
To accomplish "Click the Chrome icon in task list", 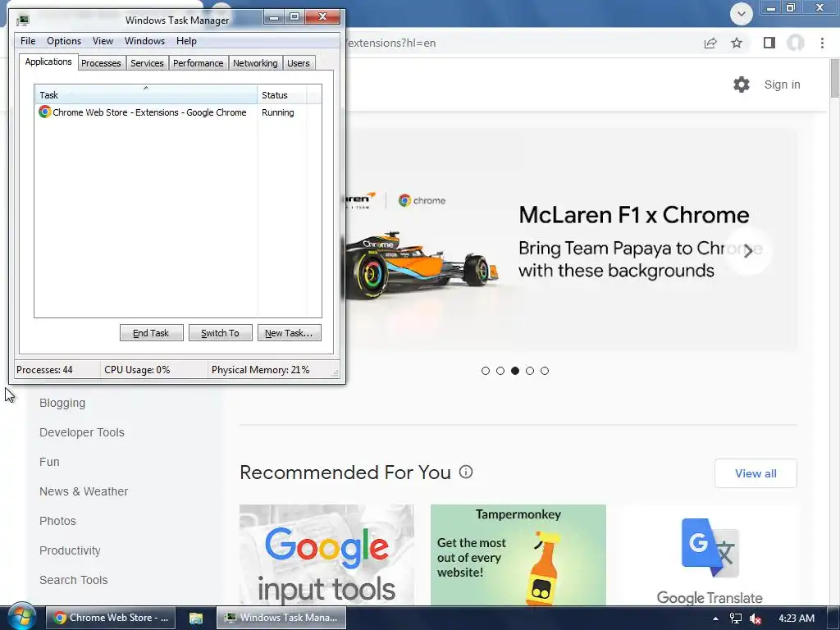I will [44, 112].
